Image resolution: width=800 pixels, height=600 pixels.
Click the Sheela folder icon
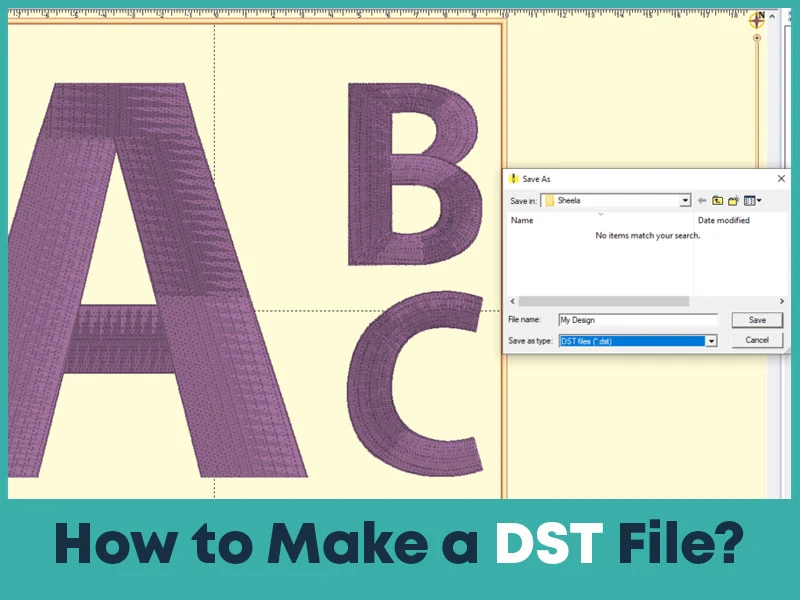pos(549,201)
